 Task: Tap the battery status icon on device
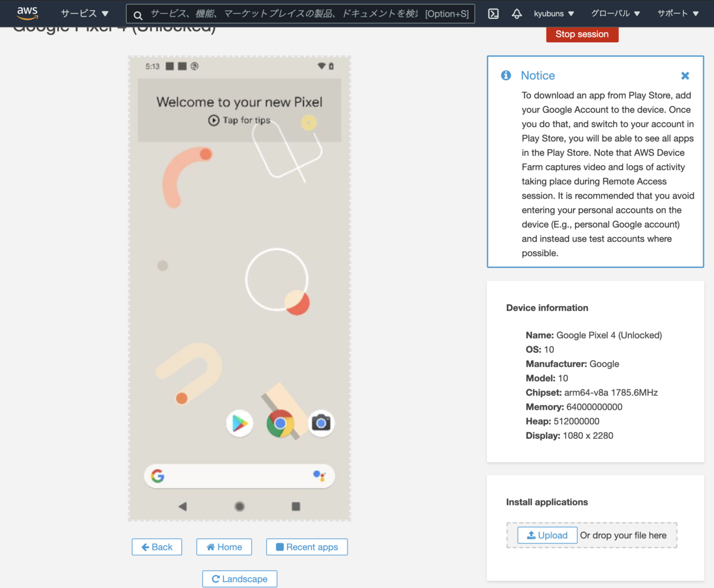[x=331, y=66]
